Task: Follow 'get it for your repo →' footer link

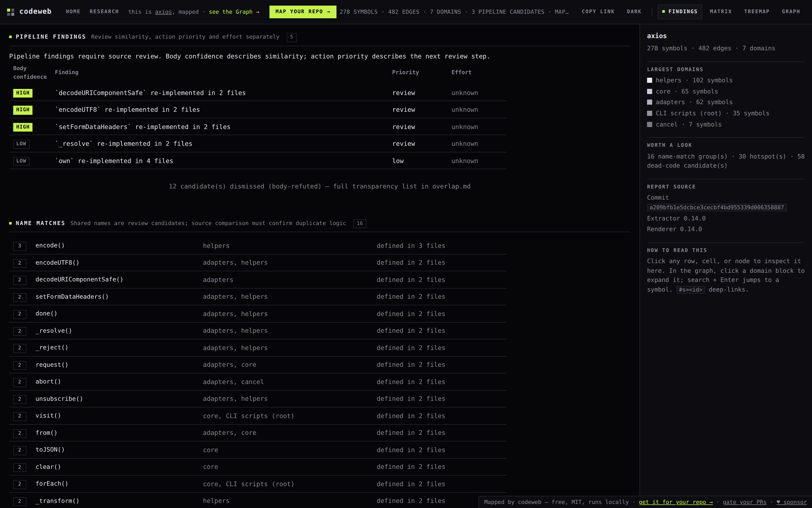Action: 676,502
